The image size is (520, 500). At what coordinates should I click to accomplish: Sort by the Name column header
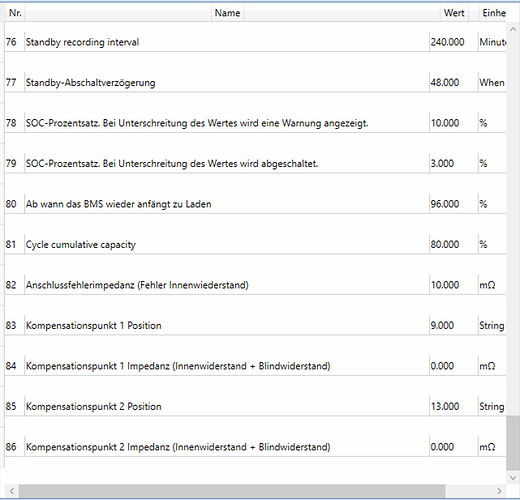click(x=227, y=13)
